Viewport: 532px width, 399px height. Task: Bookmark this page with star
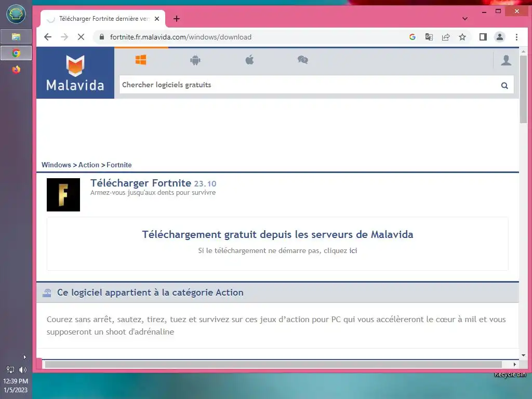pyautogui.click(x=462, y=37)
